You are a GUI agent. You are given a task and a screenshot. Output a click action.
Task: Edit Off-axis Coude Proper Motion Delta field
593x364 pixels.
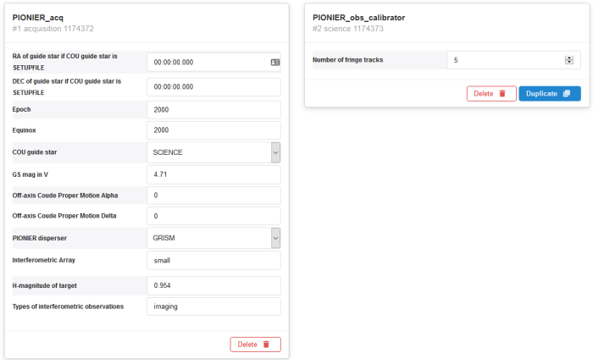click(x=213, y=216)
